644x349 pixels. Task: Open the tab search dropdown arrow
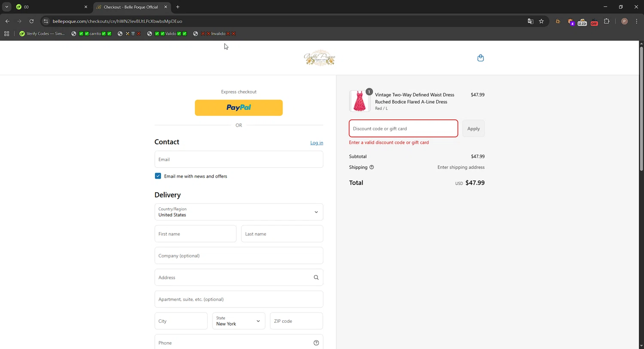click(6, 7)
